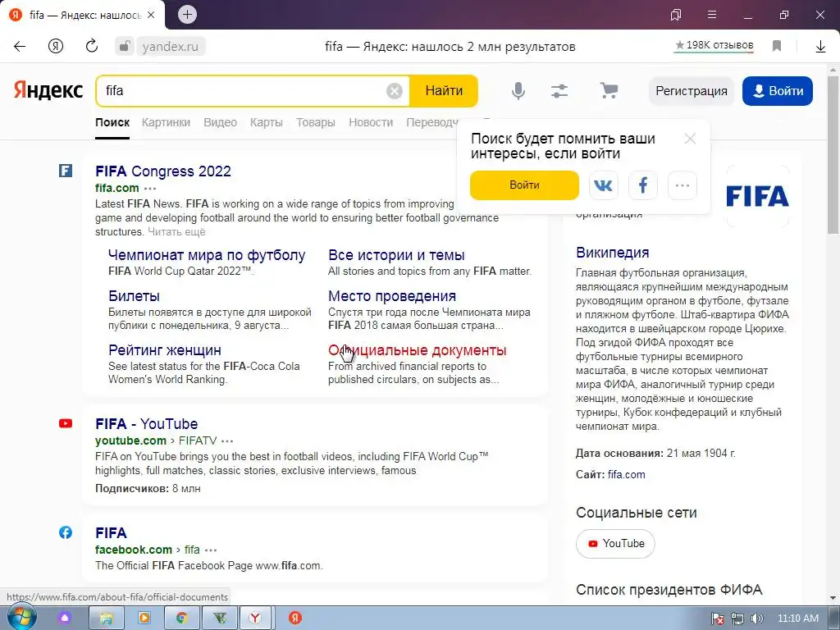Click the green-arrow V icon on the taskbar

point(220,619)
